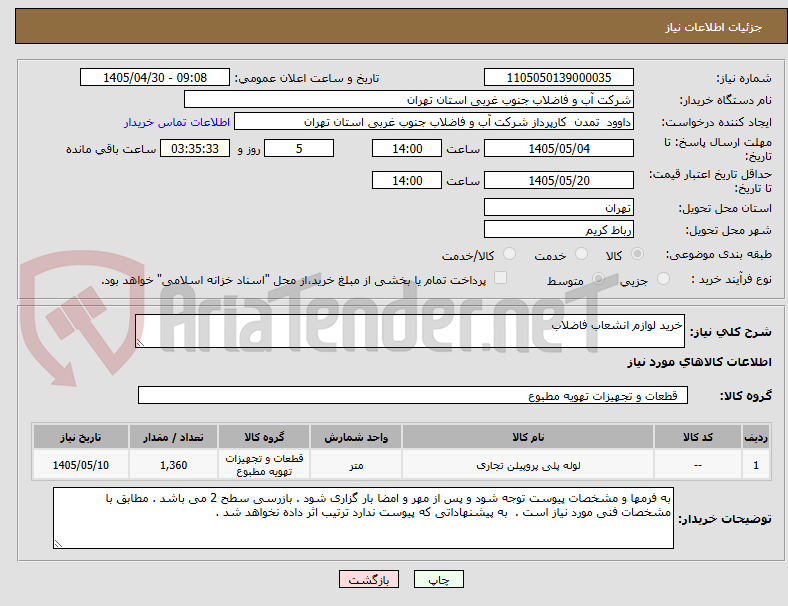Click the resize handle of توضیحات خریدار box

coord(58,543)
